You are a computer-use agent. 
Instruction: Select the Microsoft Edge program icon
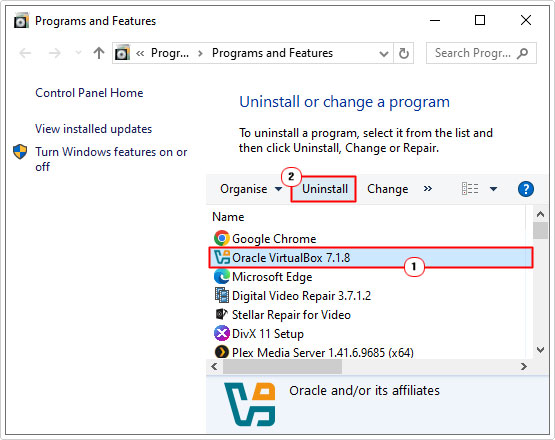pyautogui.click(x=222, y=276)
